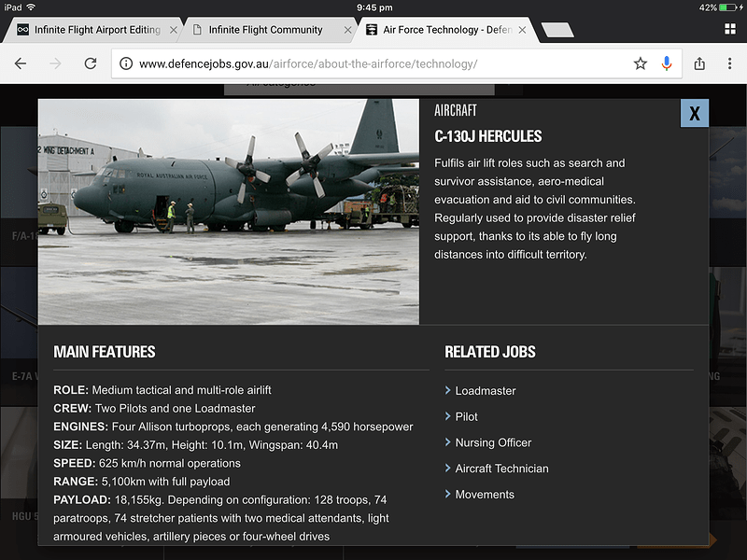Screen dimensions: 747x560
Task: Open the share sheet icon
Action: tap(699, 63)
